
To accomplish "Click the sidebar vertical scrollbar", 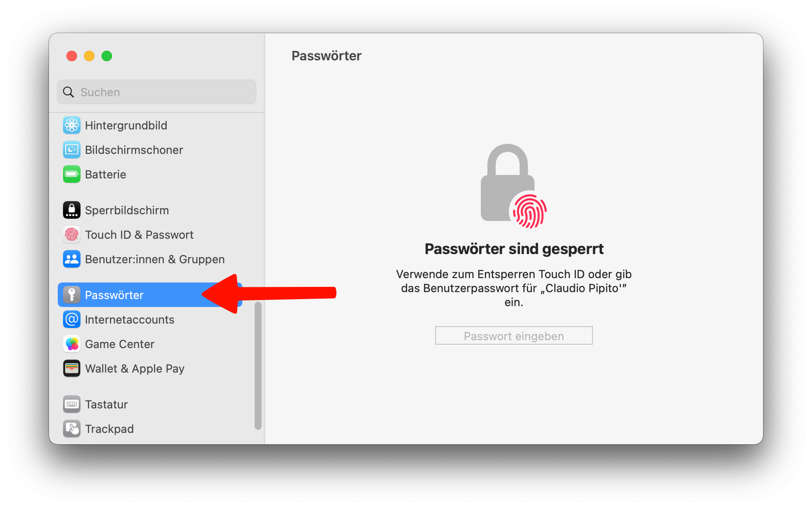I will click(258, 366).
